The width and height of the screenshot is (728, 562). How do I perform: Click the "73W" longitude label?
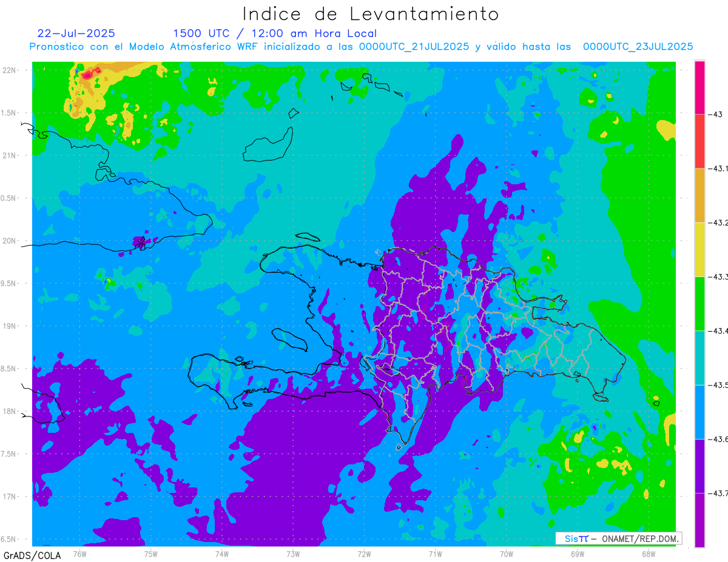pyautogui.click(x=292, y=553)
